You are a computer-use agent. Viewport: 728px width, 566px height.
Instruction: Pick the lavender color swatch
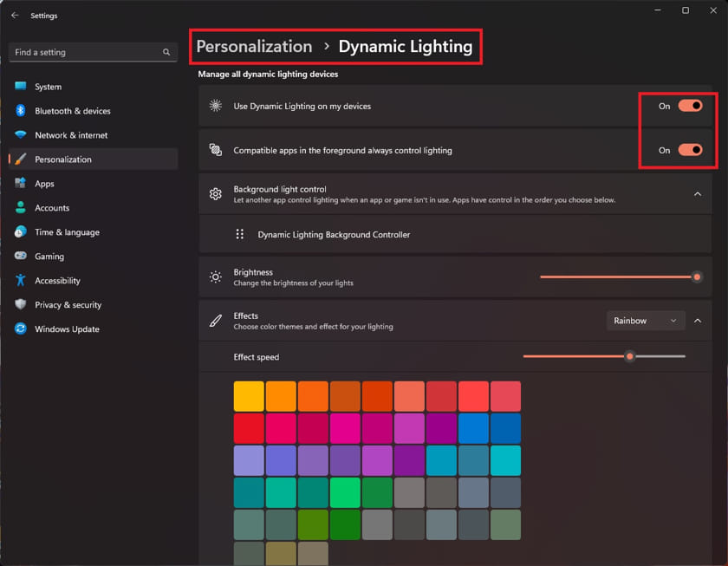pyautogui.click(x=249, y=460)
